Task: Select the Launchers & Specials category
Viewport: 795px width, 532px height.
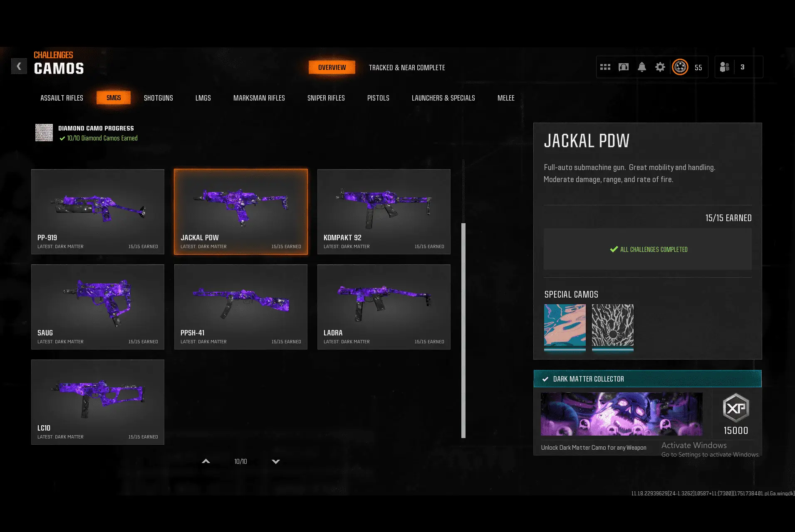Action: click(x=443, y=98)
